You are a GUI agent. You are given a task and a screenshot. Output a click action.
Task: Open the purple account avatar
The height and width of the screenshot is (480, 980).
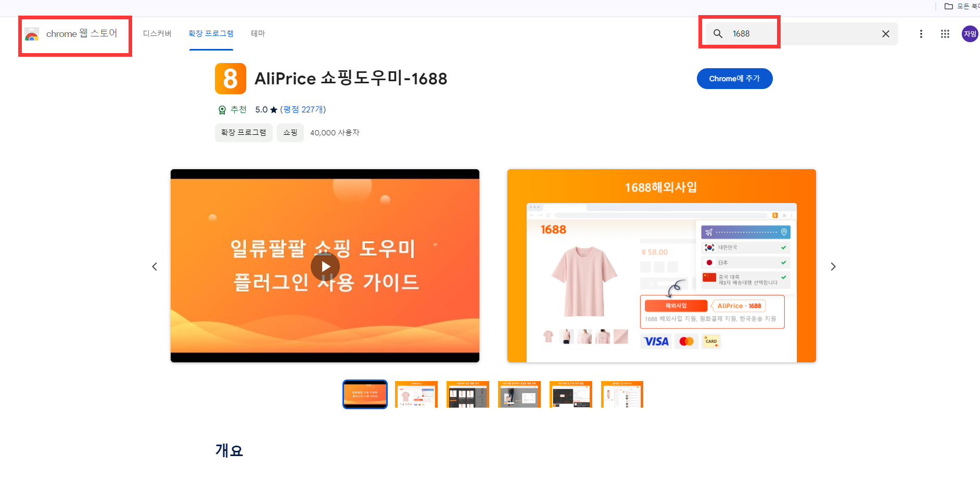coord(970,34)
